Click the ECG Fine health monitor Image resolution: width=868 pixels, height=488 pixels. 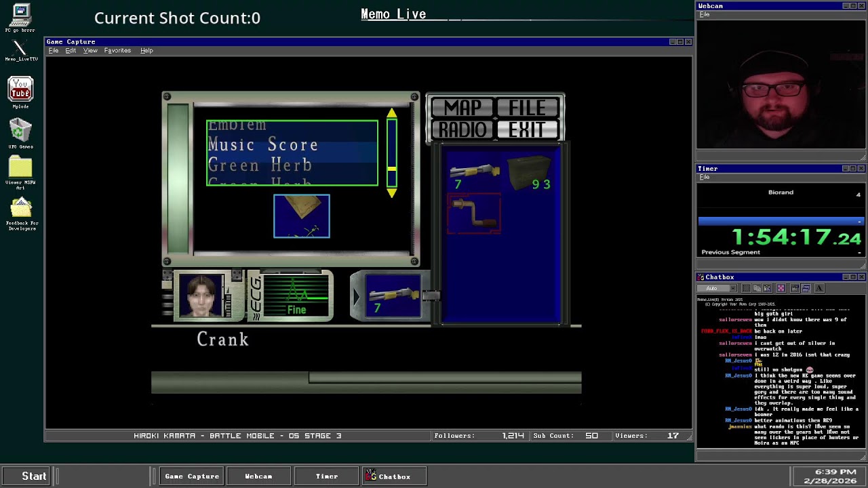click(x=296, y=296)
